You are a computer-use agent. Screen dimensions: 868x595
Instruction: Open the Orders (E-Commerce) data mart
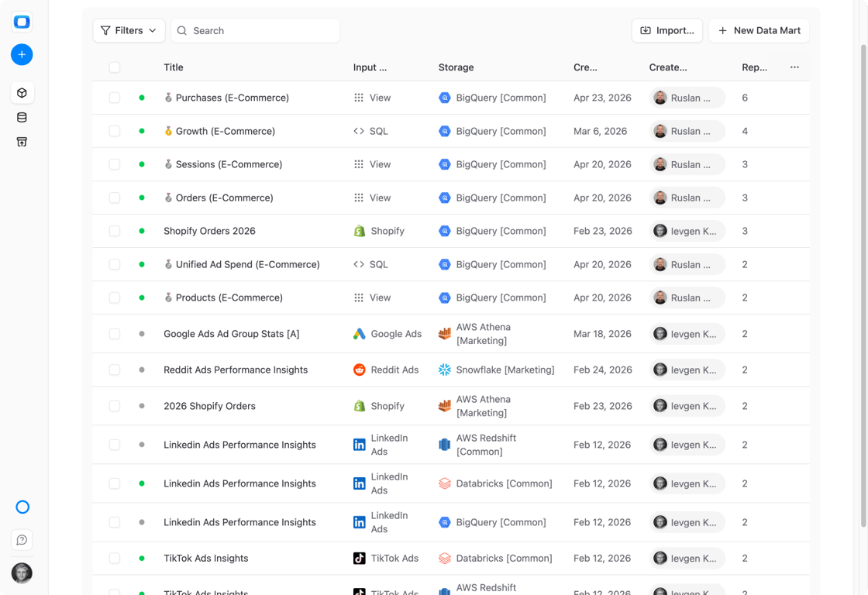point(224,198)
